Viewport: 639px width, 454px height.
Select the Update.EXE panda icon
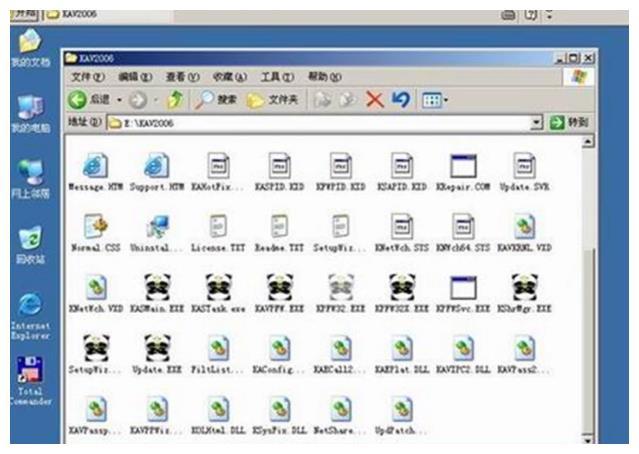157,348
